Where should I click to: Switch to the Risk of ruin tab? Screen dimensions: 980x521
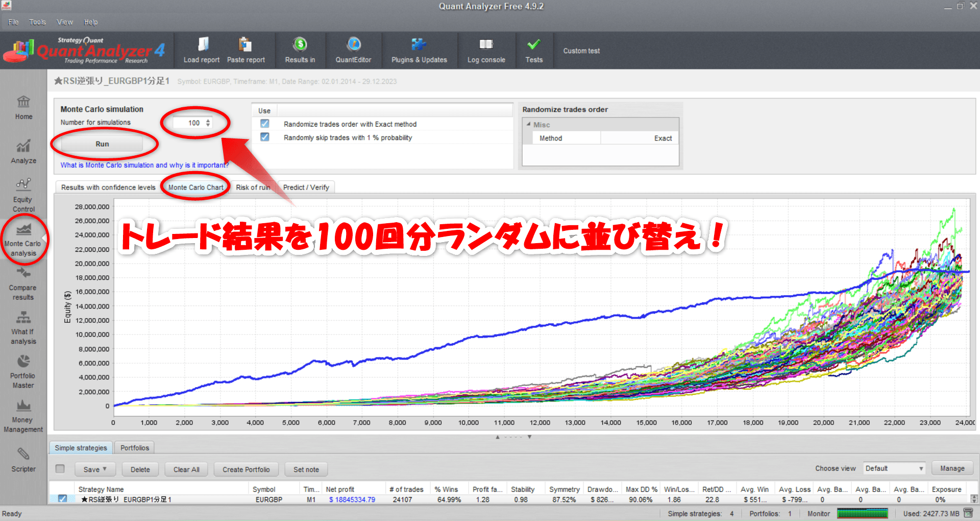[x=253, y=187]
